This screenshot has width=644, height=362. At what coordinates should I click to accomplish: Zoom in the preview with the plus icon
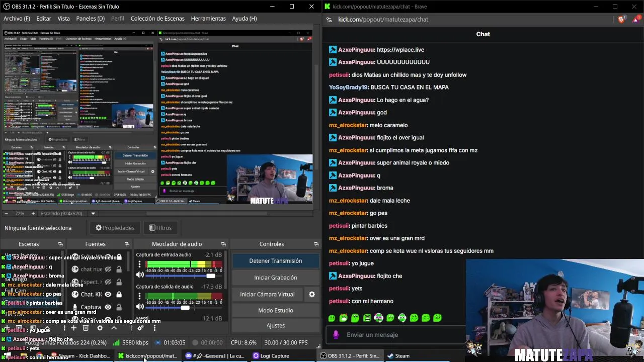click(33, 213)
